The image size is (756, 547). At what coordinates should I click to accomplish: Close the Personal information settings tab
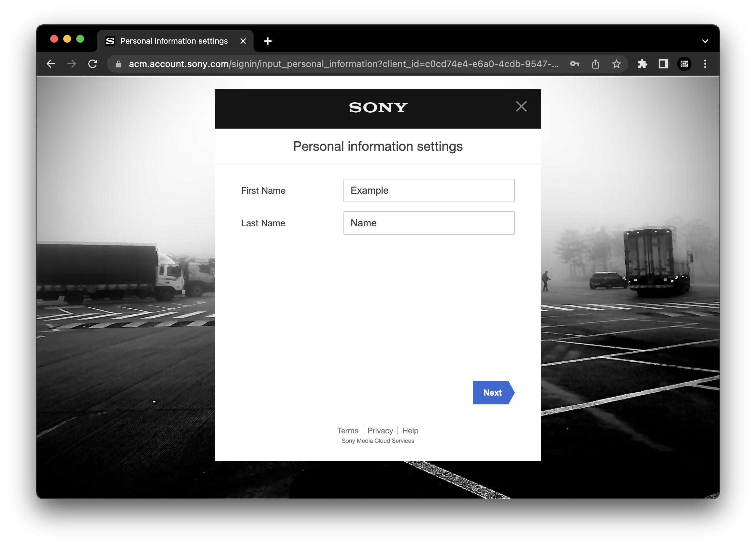coord(243,41)
